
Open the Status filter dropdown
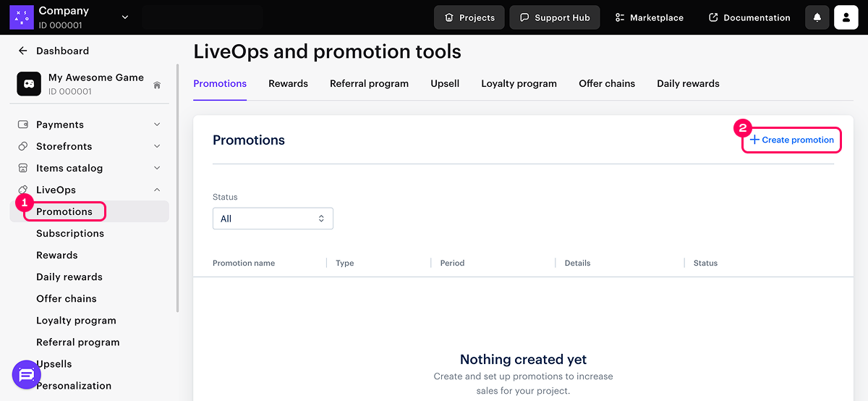[x=273, y=219]
